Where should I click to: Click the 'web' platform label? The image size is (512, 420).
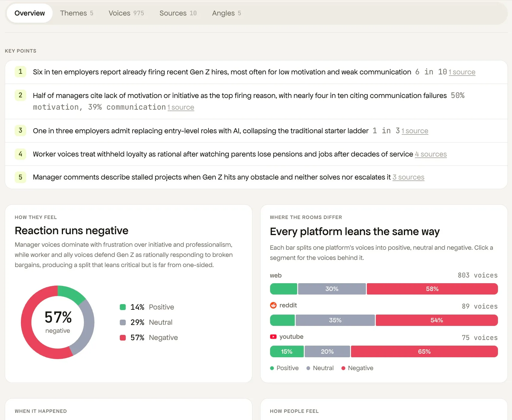tap(276, 275)
